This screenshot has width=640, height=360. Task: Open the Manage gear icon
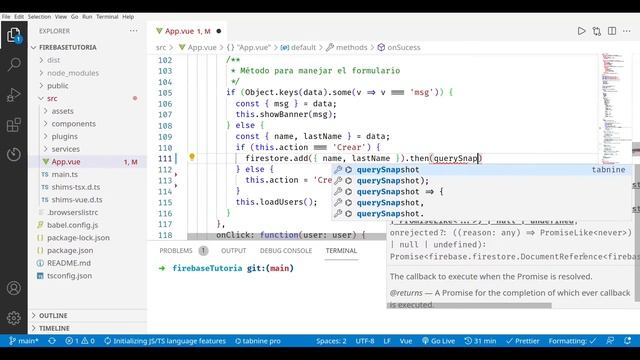tap(13, 318)
